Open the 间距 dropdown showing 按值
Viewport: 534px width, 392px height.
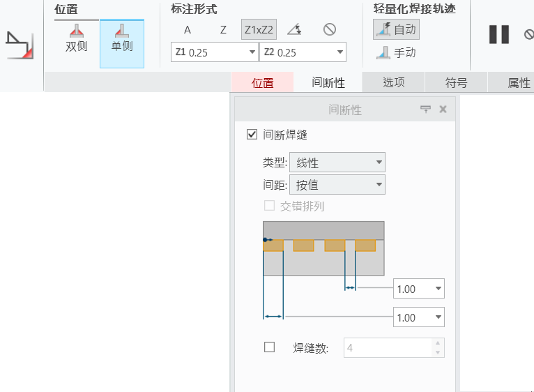[x=337, y=185]
